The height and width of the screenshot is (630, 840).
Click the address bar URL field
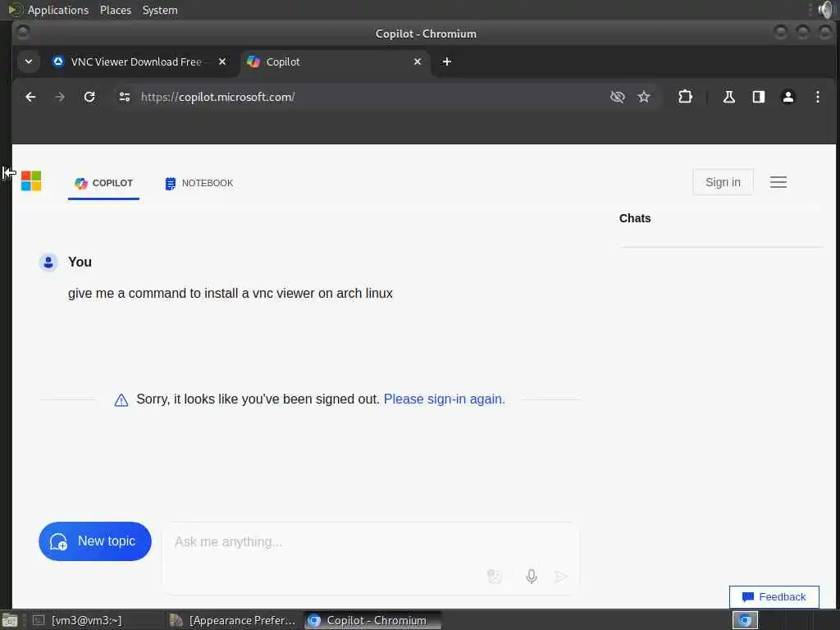pos(370,97)
